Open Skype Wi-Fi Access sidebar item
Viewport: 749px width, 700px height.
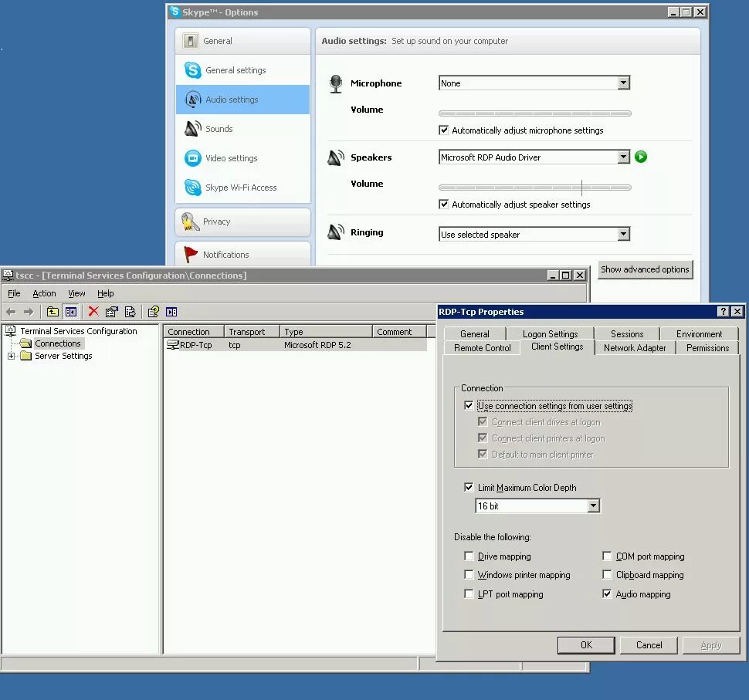(242, 188)
